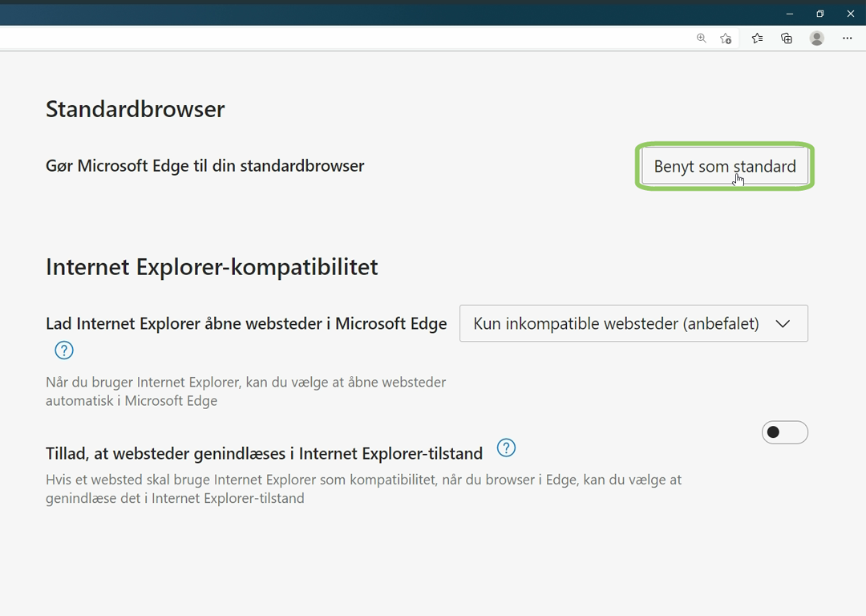This screenshot has width=866, height=616.
Task: Open the Settings and more ellipsis menu
Action: click(x=848, y=38)
